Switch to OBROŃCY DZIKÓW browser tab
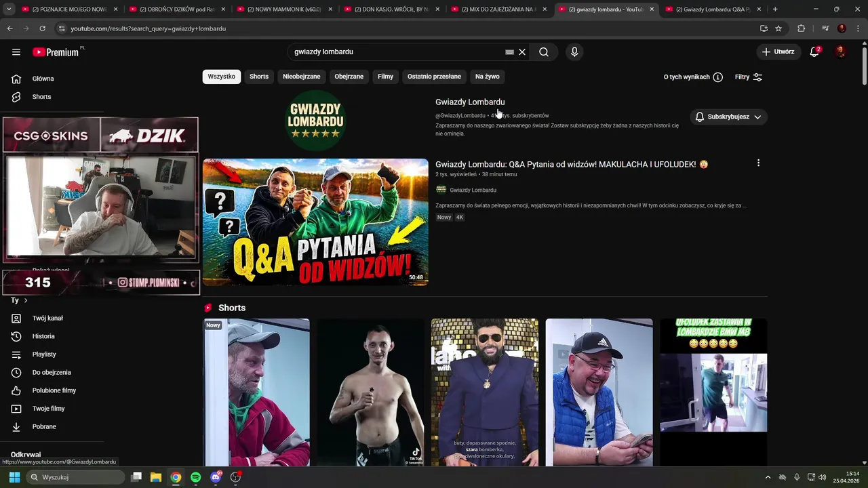Viewport: 868px width, 488px height. coord(177,9)
